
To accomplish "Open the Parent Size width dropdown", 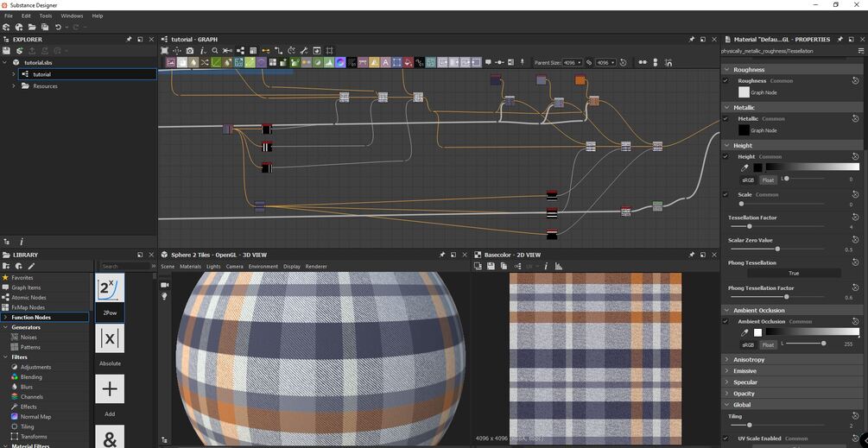I will coord(573,62).
